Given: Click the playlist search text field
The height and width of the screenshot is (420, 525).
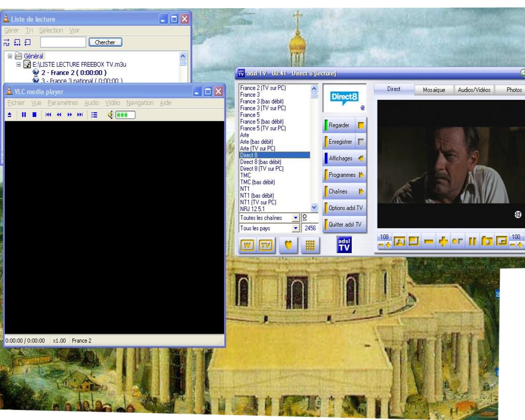Looking at the screenshot, I should click(x=63, y=42).
